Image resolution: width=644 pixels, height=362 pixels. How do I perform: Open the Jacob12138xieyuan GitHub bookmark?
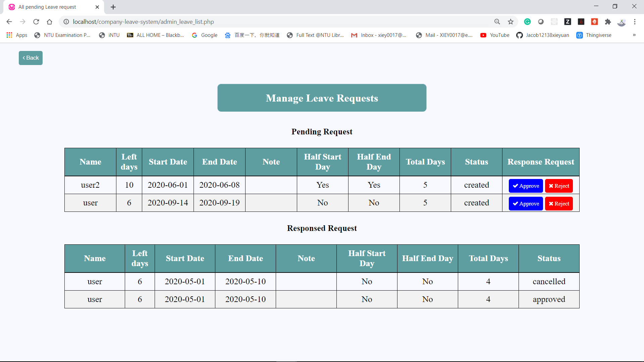click(x=542, y=35)
